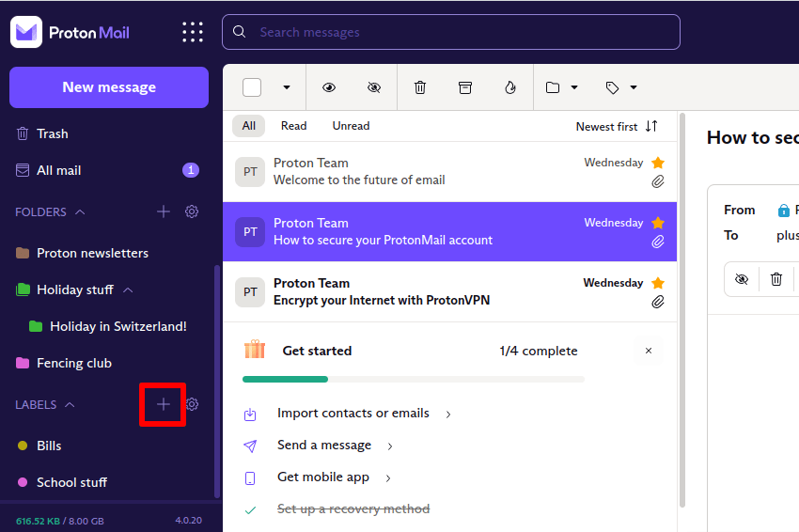Toggle star on How to secure ProtonMail email
The image size is (799, 532).
(658, 223)
